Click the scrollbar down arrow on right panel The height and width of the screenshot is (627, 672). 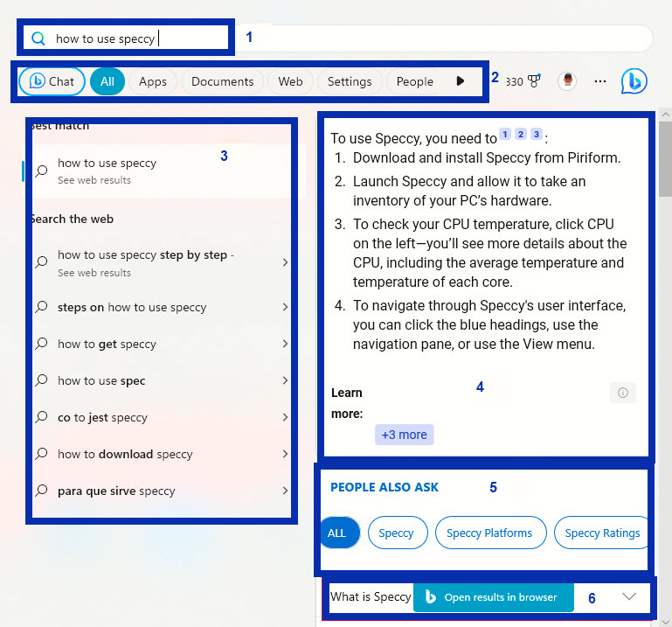click(x=665, y=621)
